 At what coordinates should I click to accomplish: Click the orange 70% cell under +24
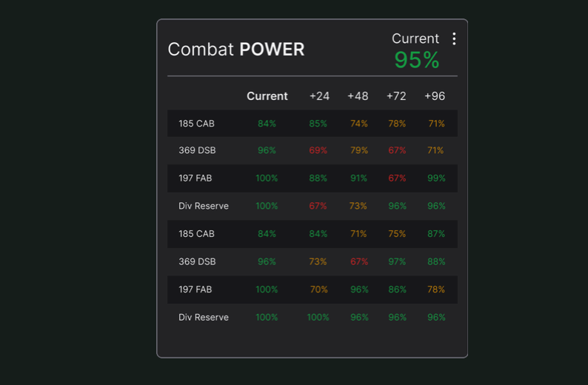click(318, 289)
